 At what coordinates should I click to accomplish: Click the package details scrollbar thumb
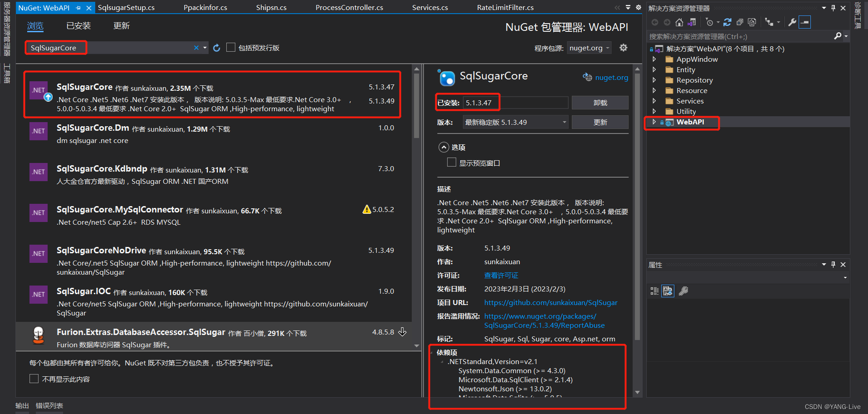coord(637,207)
